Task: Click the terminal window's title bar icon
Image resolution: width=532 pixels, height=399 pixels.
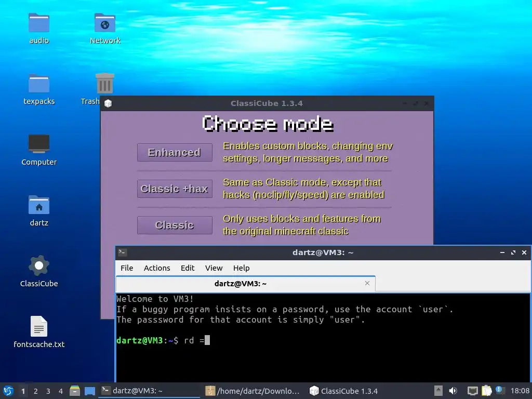Action: 122,252
